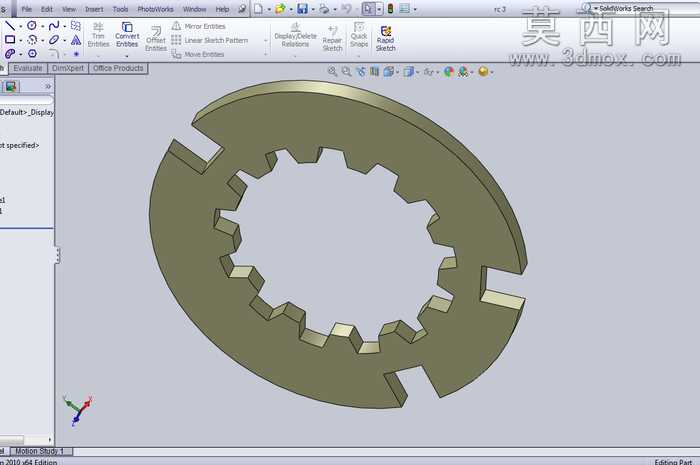The image size is (700, 465).
Task: Switch to the Evaluate tab
Action: pos(28,68)
